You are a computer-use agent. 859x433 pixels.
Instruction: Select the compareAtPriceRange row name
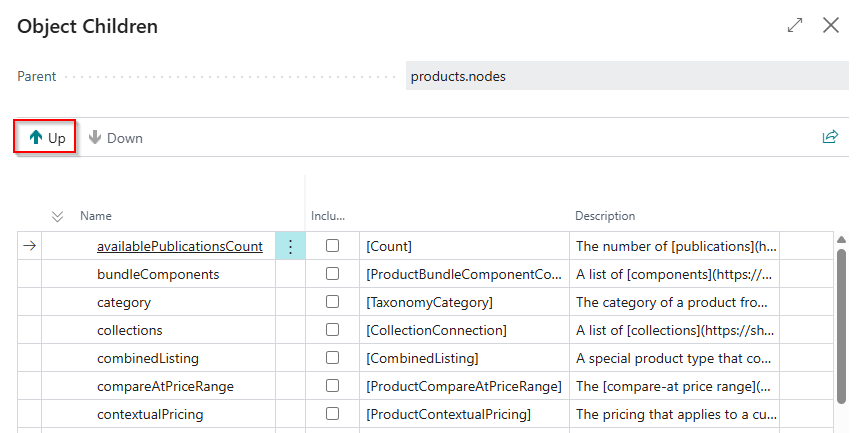pyautogui.click(x=165, y=386)
